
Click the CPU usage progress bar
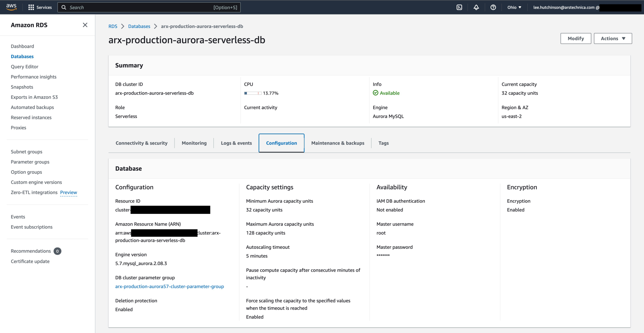253,93
